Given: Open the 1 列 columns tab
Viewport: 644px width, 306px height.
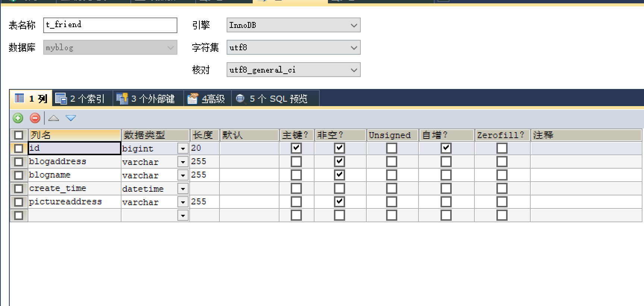Looking at the screenshot, I should pos(31,98).
